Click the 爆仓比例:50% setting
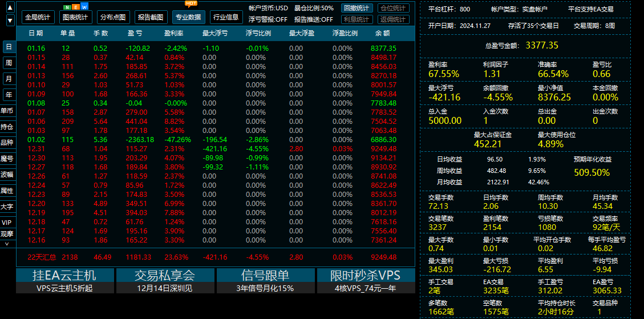The height and width of the screenshot is (319, 644). (314, 8)
